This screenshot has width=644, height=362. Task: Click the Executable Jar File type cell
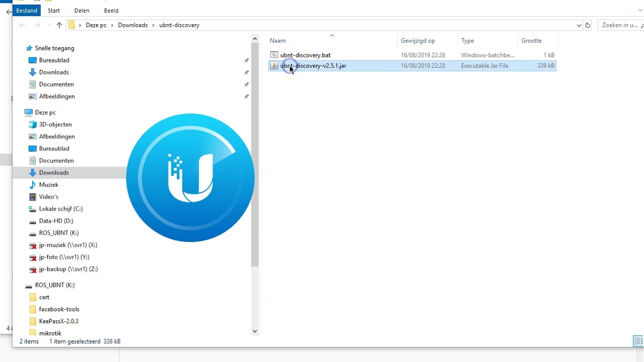tap(485, 66)
